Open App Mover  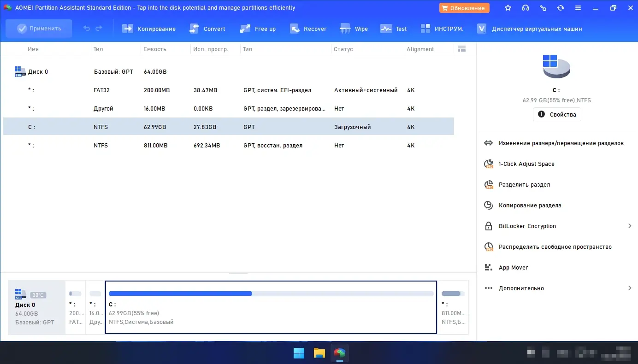point(513,268)
